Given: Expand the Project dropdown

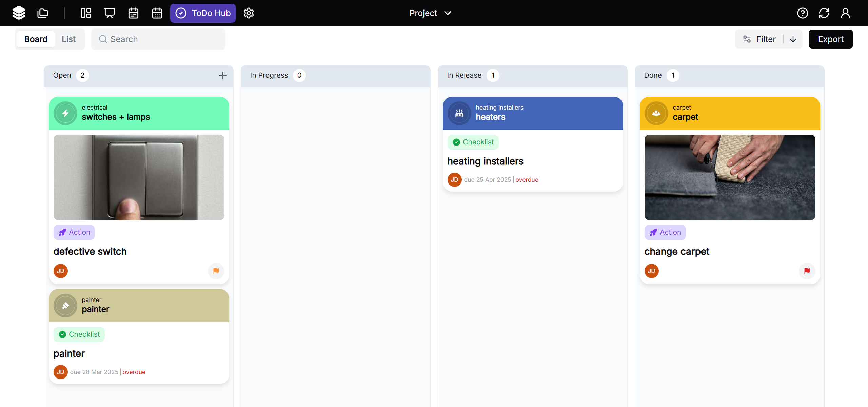Looking at the screenshot, I should (x=430, y=13).
